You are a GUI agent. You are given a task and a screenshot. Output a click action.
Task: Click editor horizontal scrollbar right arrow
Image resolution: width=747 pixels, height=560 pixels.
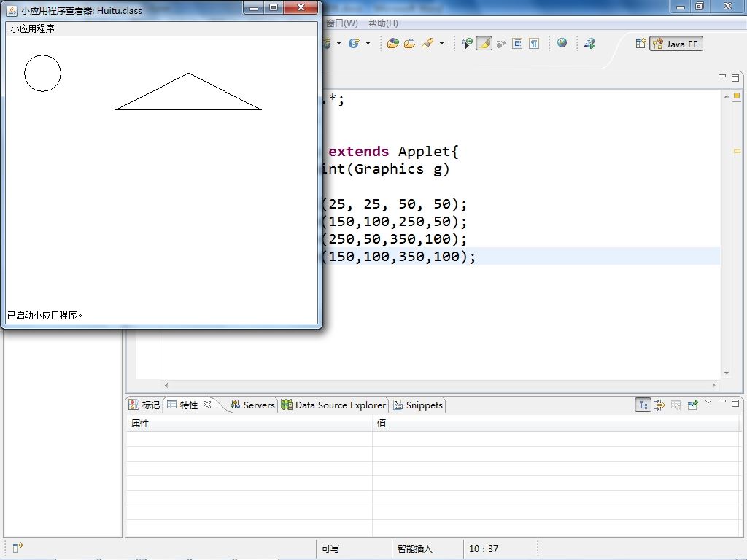[x=714, y=385]
